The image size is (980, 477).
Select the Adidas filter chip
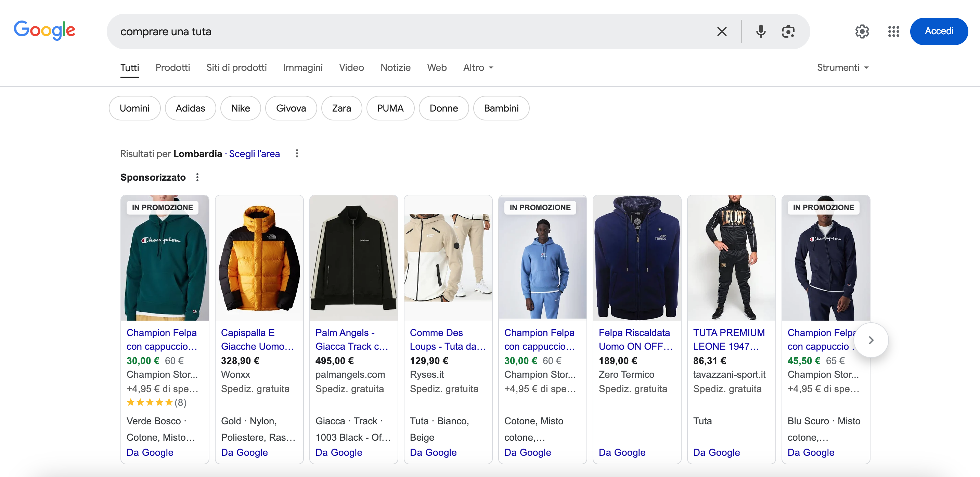click(190, 108)
